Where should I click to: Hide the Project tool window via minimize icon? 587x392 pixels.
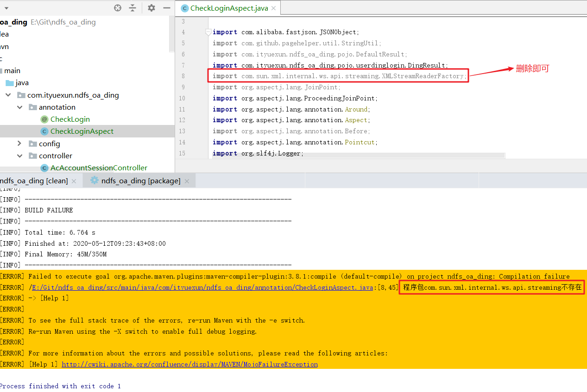coord(167,7)
